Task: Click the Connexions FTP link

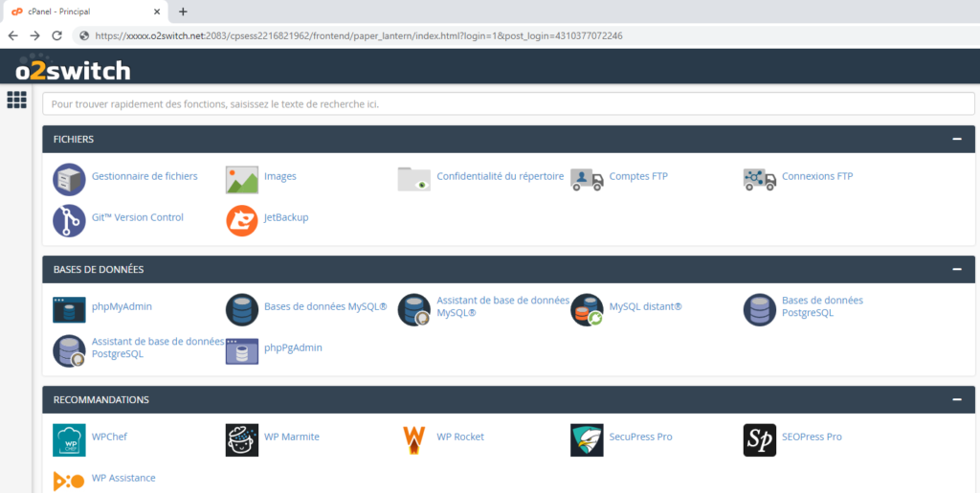Action: pyautogui.click(x=817, y=176)
